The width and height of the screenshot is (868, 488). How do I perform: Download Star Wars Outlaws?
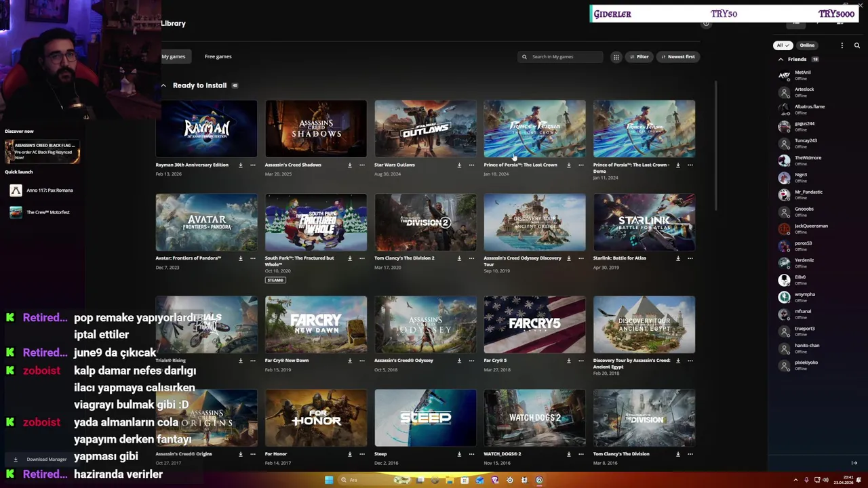[x=459, y=165]
